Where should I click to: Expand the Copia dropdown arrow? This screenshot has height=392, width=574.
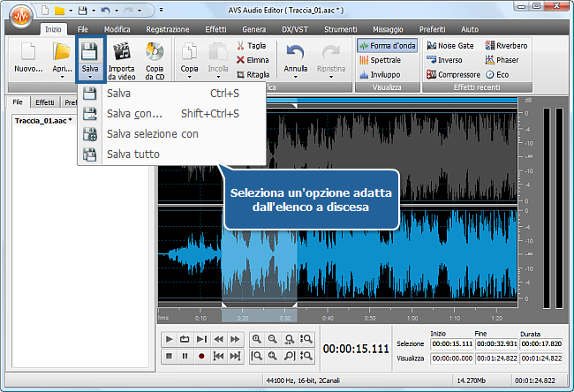point(189,77)
